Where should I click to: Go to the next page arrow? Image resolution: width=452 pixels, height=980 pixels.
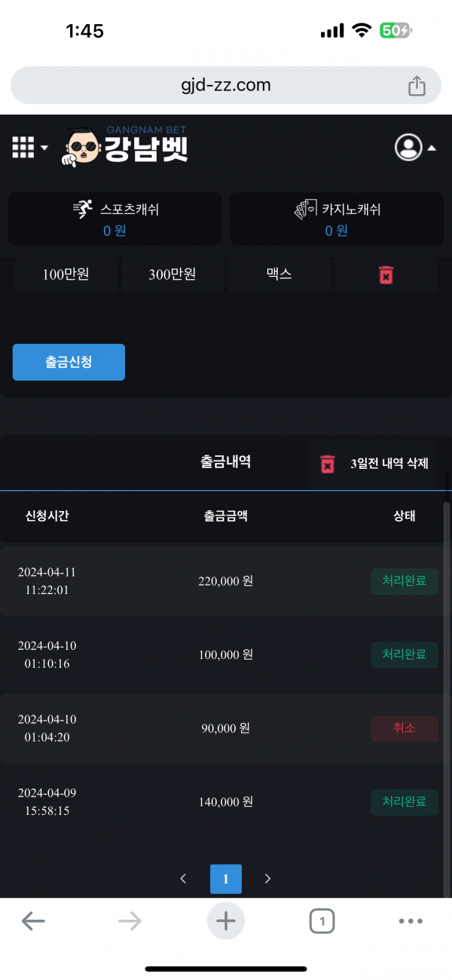[x=267, y=878]
